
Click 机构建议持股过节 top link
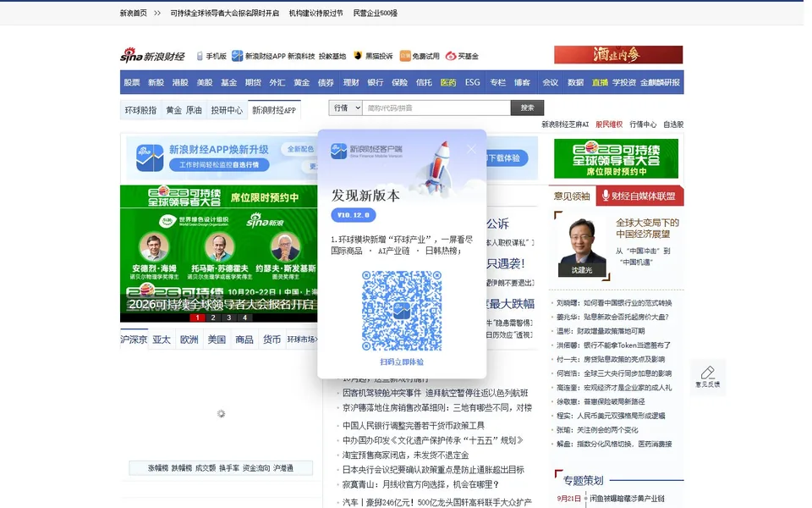pos(315,13)
